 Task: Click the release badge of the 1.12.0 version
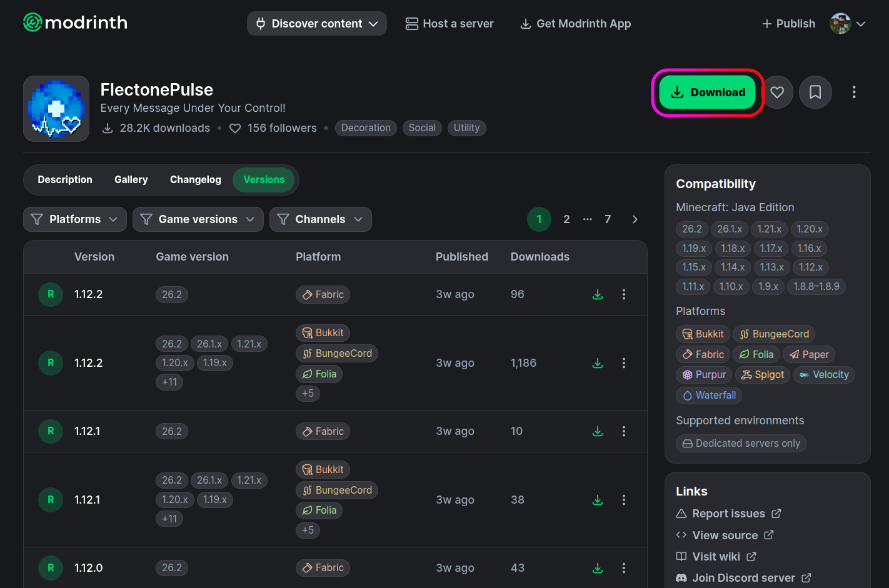coord(51,568)
